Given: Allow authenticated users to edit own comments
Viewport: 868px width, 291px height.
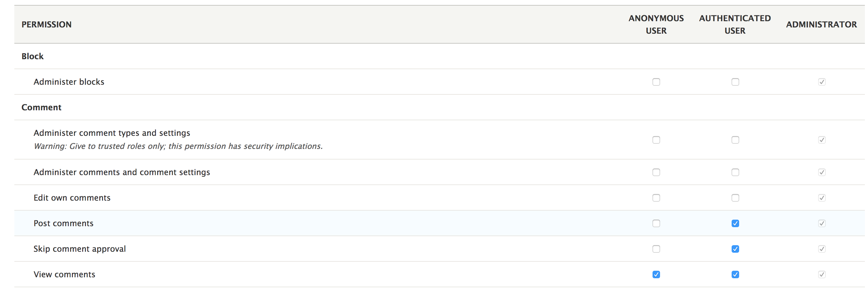Looking at the screenshot, I should point(735,198).
